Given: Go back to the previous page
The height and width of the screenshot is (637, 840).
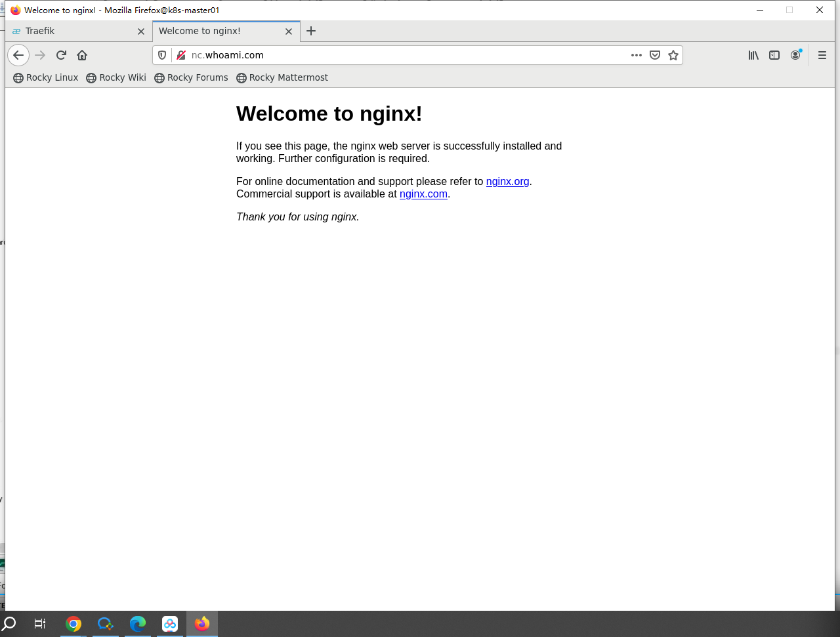Looking at the screenshot, I should [18, 55].
